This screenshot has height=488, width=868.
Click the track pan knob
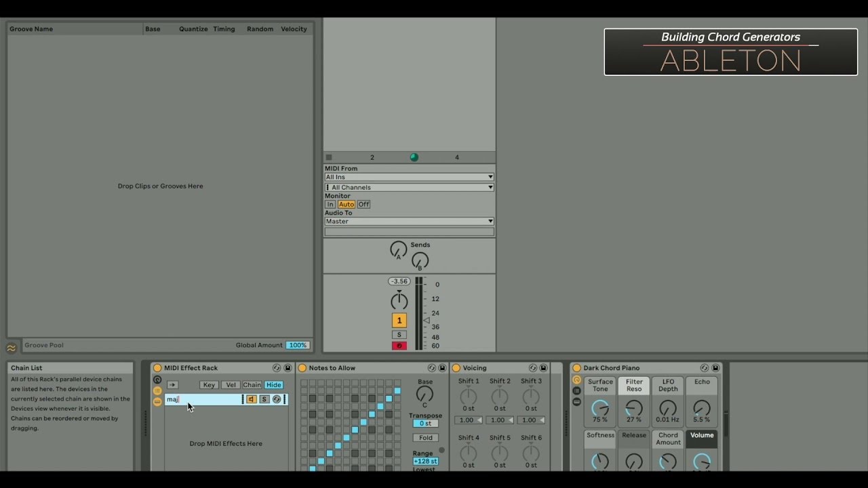point(399,300)
